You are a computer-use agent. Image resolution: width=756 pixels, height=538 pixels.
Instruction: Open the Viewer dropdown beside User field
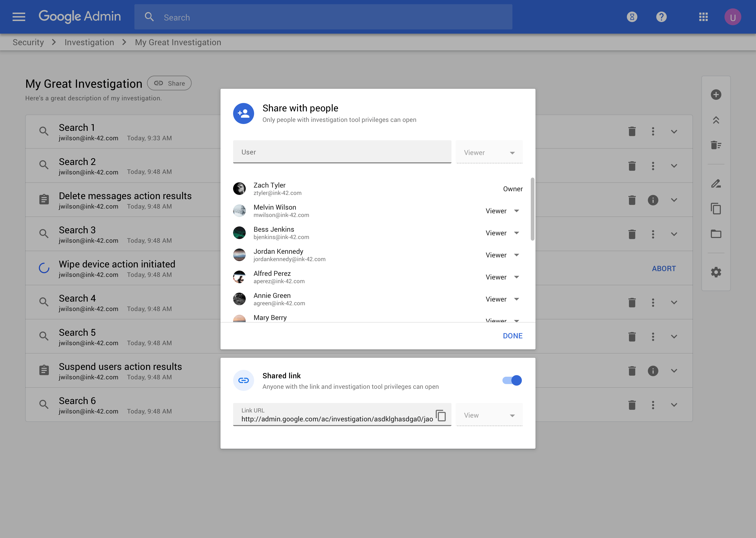pos(489,152)
